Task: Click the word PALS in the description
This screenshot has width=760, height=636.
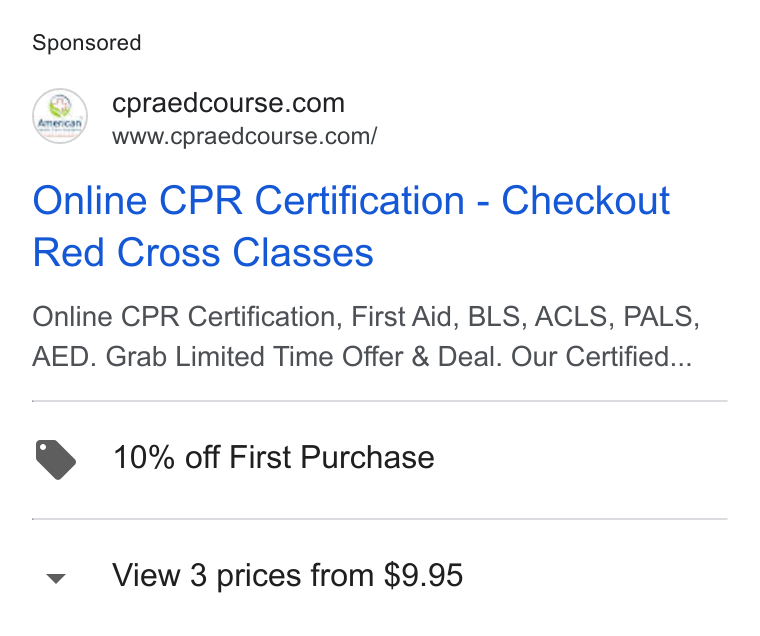Action: (x=661, y=317)
